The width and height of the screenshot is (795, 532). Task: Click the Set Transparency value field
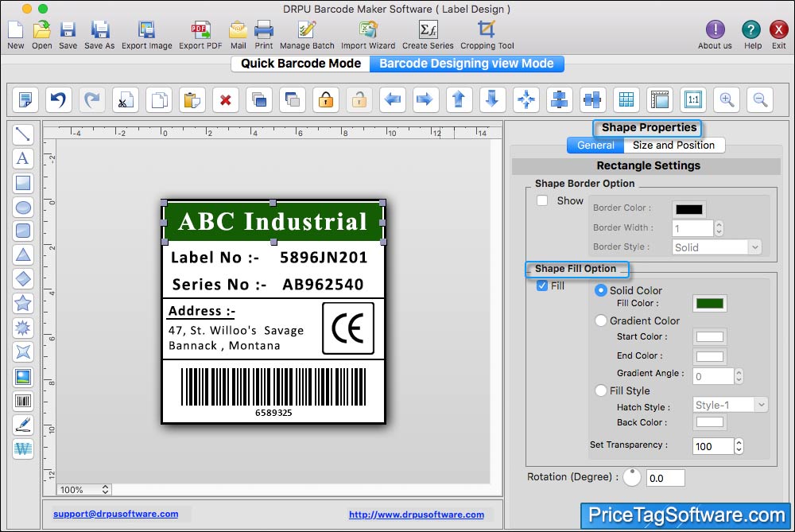coord(713,446)
